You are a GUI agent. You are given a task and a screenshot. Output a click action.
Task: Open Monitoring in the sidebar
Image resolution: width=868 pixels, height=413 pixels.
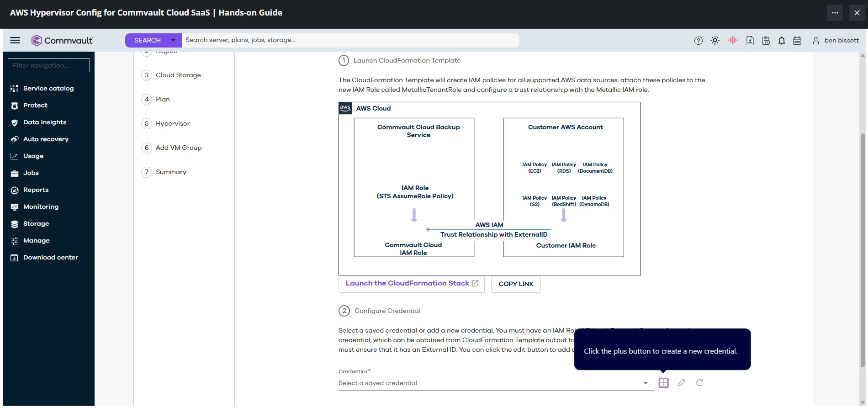[x=41, y=206]
